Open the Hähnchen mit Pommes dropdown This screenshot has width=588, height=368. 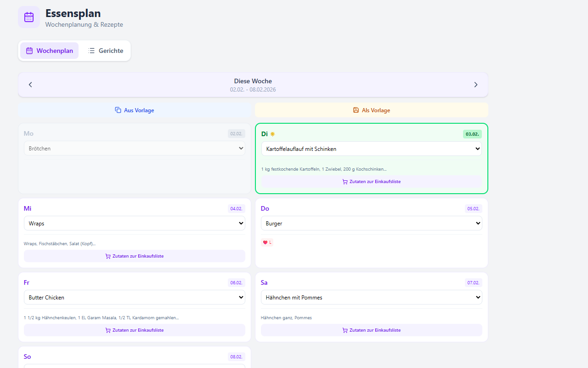(371, 297)
